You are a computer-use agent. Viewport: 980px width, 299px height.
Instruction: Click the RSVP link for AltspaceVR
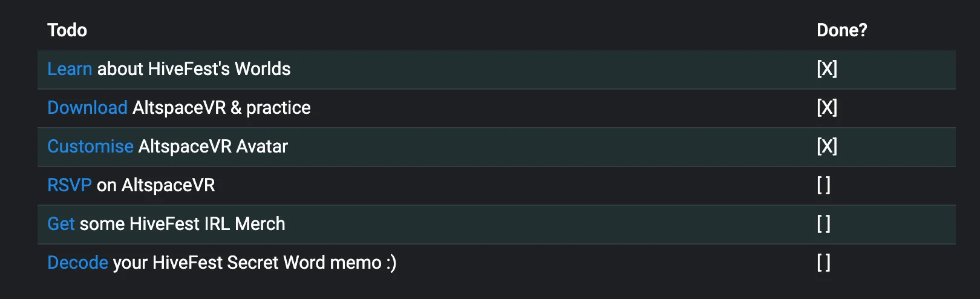pos(70,185)
